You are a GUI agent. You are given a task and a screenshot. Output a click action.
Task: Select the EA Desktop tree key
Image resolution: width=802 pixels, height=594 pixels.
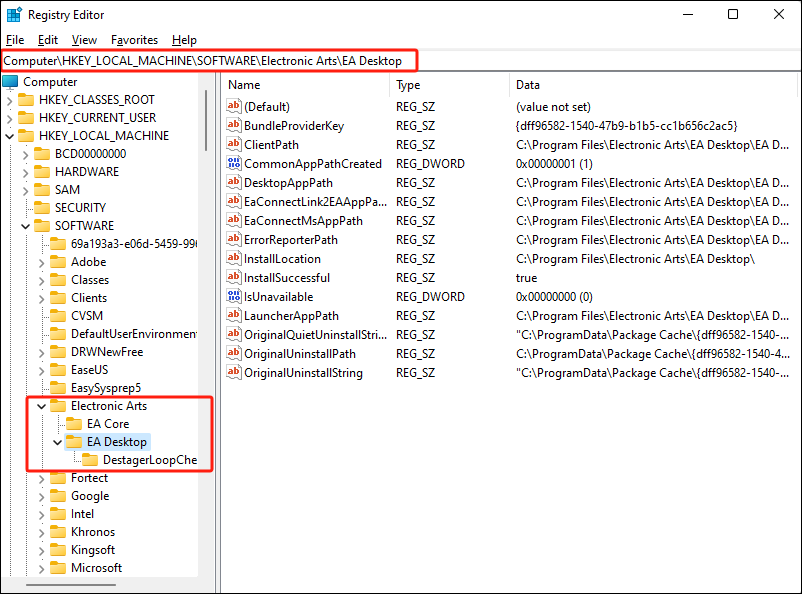(117, 442)
